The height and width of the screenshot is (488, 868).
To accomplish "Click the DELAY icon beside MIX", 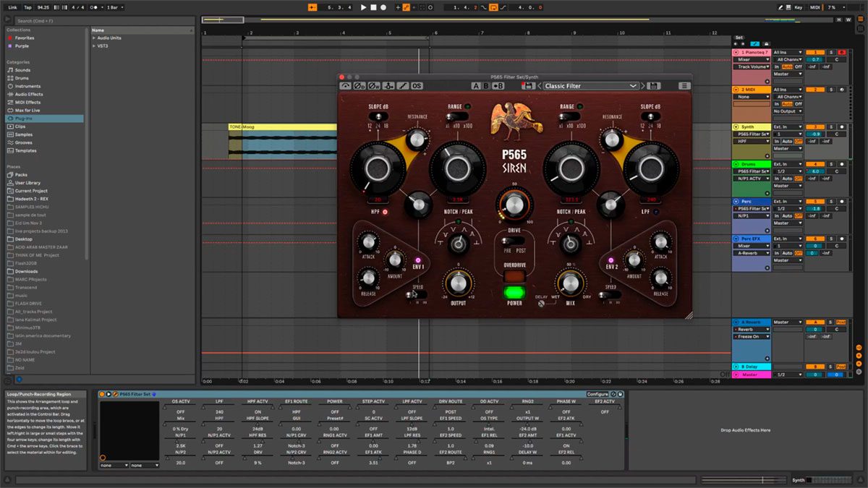I will coord(541,304).
